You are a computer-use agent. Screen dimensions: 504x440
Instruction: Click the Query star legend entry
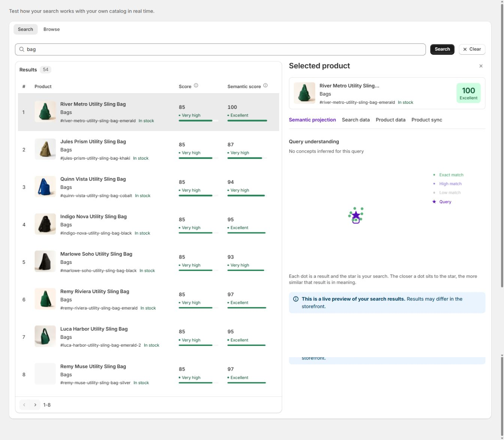click(x=442, y=202)
